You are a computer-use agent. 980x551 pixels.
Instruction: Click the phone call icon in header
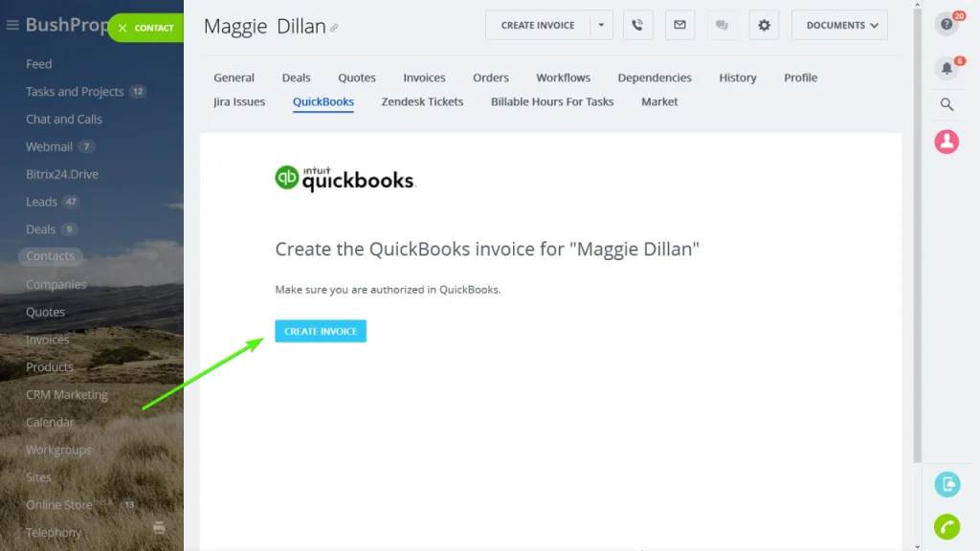pos(637,25)
